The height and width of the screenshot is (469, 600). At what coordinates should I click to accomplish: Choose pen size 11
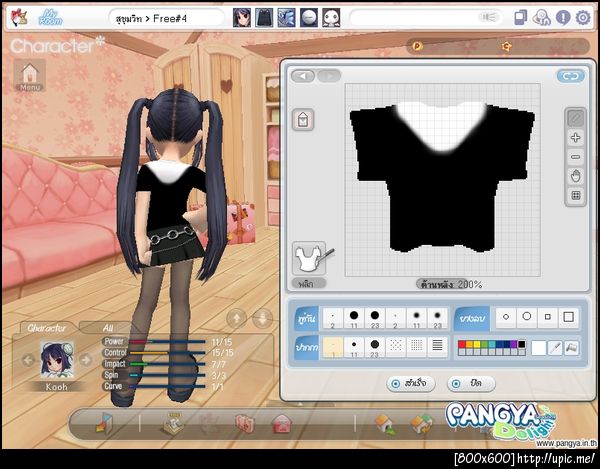[x=354, y=347]
